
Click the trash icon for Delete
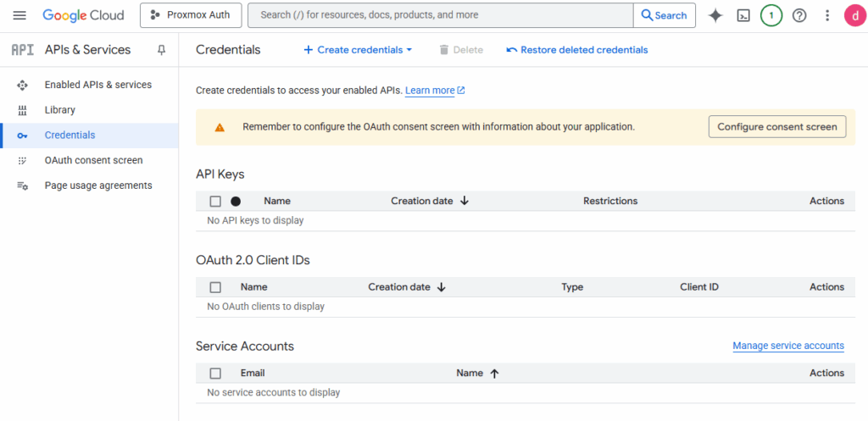443,50
